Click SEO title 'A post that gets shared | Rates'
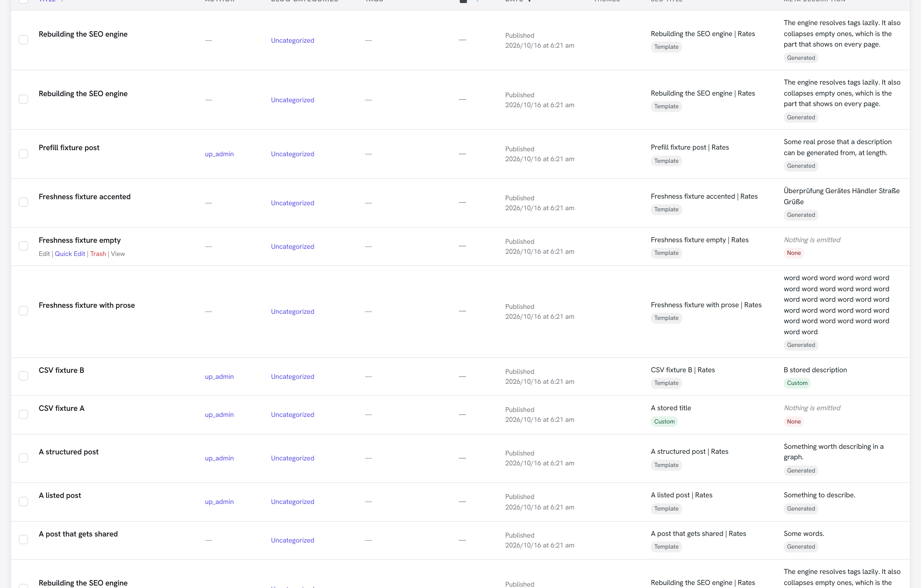The image size is (921, 588). pyautogui.click(x=698, y=534)
